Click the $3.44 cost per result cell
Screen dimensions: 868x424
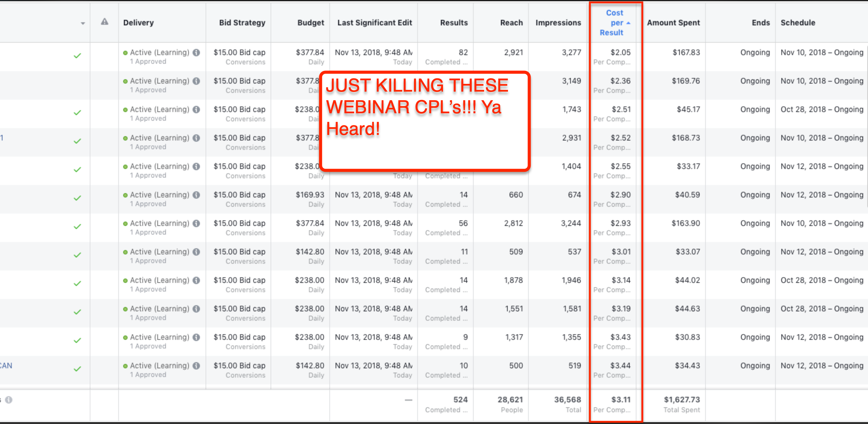(620, 366)
